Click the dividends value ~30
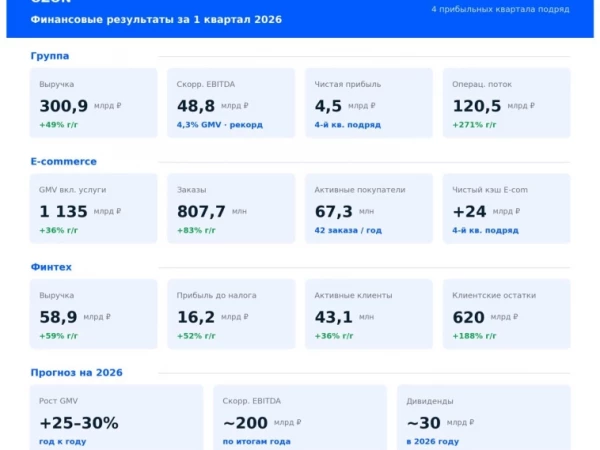This screenshot has height=450, width=600. click(424, 423)
